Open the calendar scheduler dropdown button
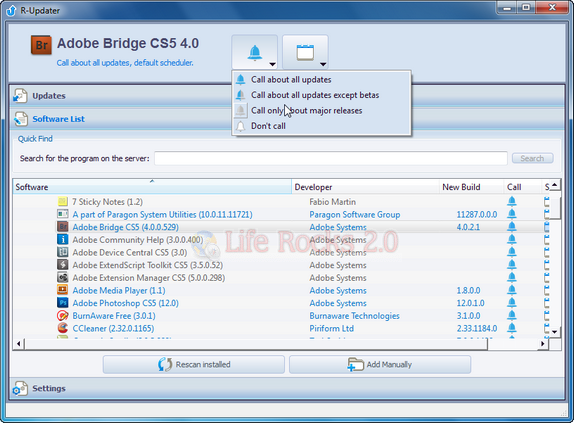574x423 pixels. pos(305,52)
